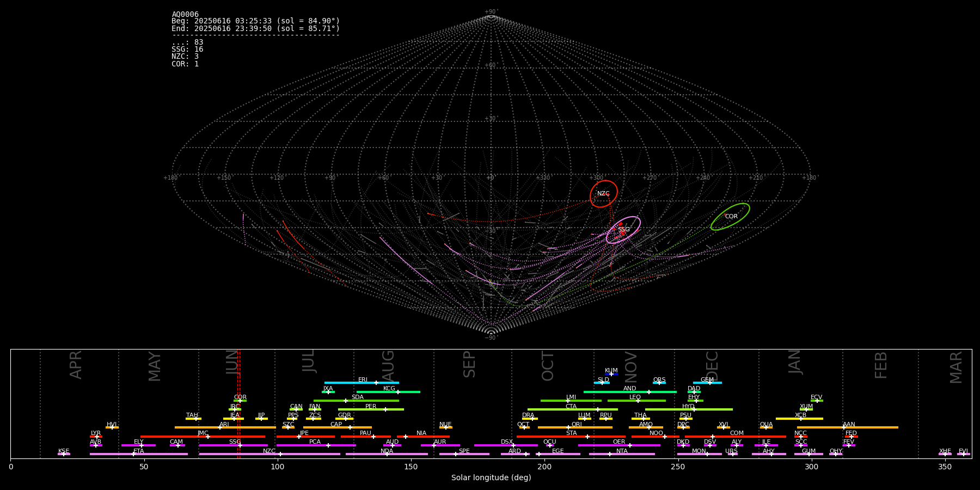Click the XCB shower bar
The image size is (980, 490).
(799, 419)
